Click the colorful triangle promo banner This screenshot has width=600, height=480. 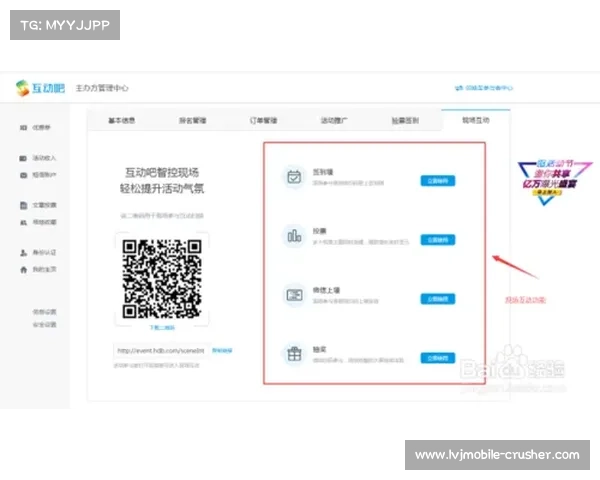(554, 182)
